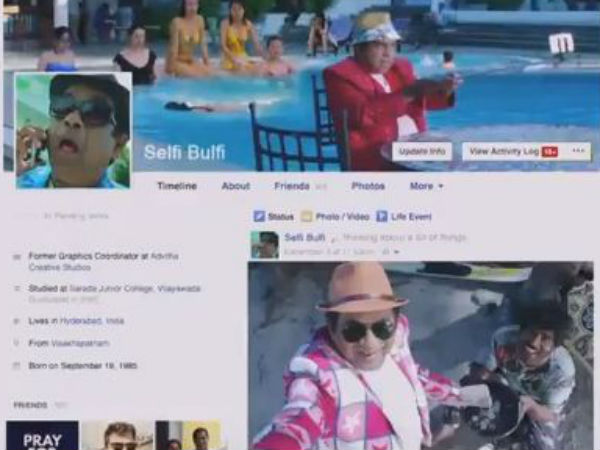
Task: Click the Life Event flag icon
Action: 383,216
